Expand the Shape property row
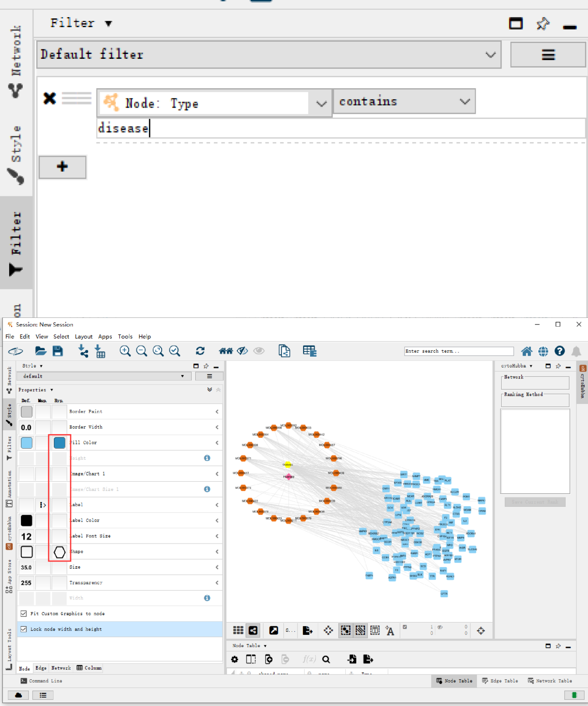This screenshot has height=706, width=588. (217, 551)
